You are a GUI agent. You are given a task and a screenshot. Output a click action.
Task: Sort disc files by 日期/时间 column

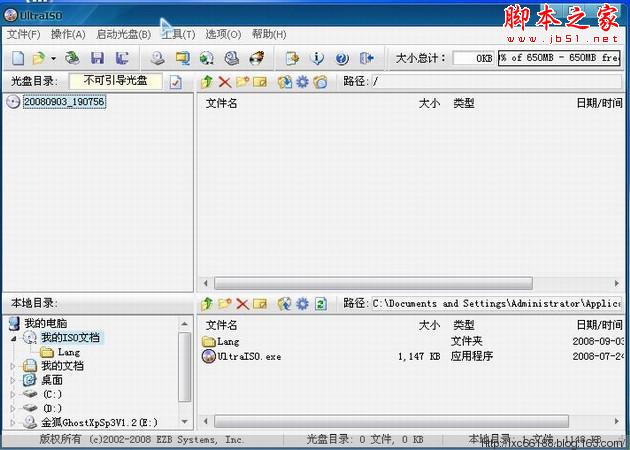point(599,104)
